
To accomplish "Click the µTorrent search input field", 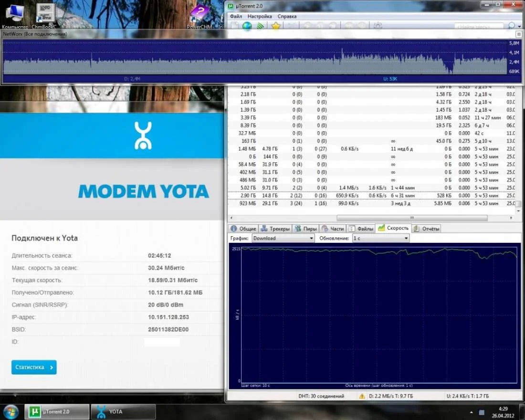I will coord(478,26).
